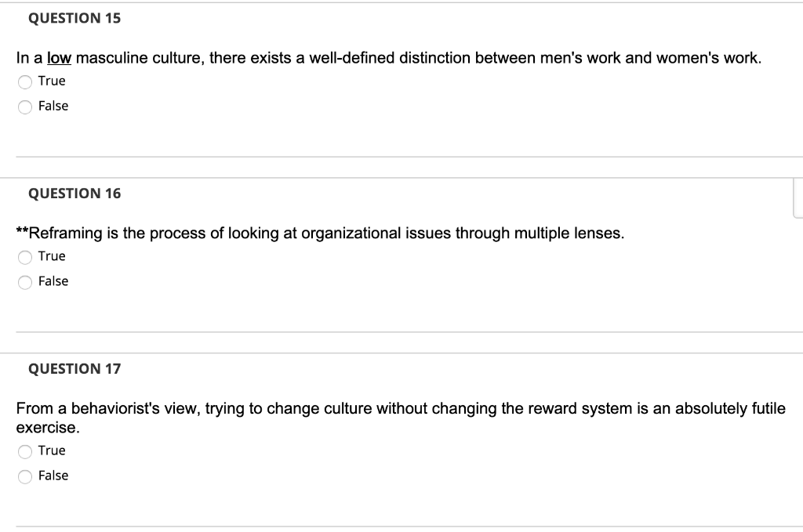Viewport: 803px width, 532px height.
Task: Click the Question 17 statement text
Action: [x=400, y=408]
